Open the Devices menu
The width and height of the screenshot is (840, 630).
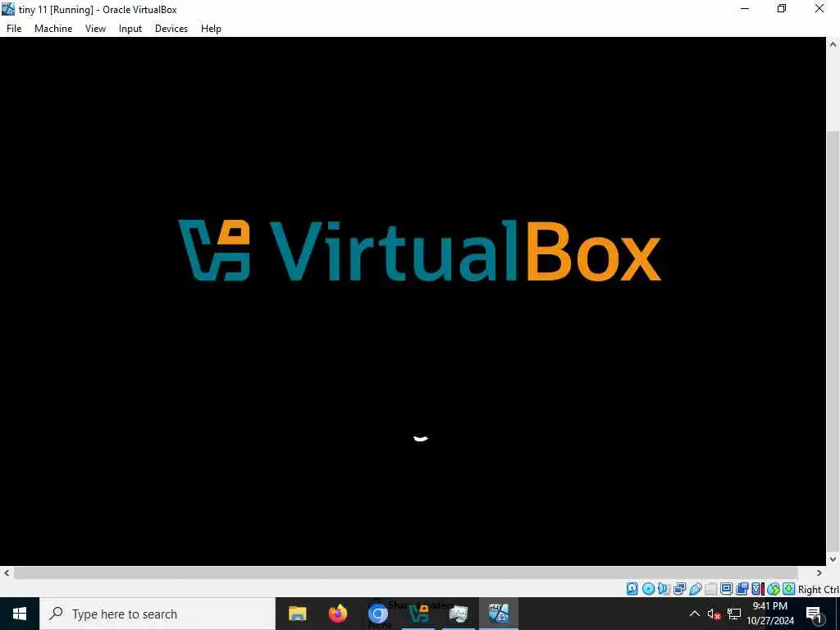coord(171,29)
